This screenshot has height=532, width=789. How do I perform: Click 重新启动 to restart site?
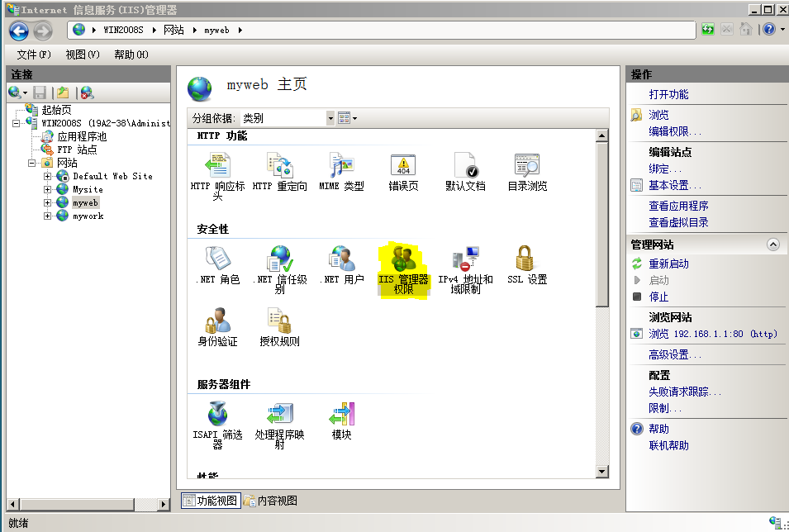pos(668,264)
